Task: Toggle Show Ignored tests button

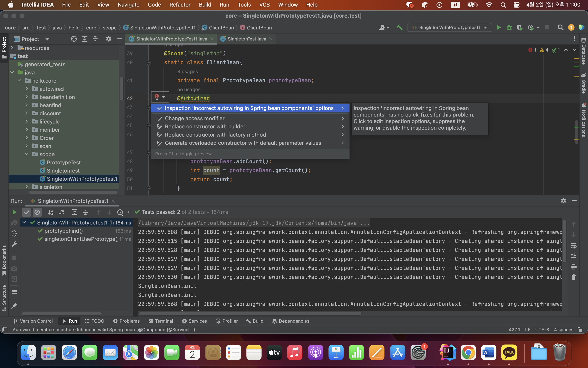Action: pyautogui.click(x=37, y=212)
